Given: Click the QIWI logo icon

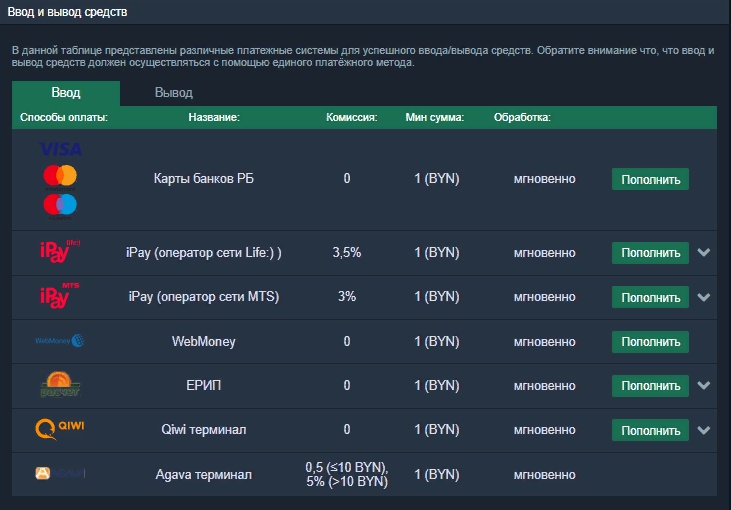Looking at the screenshot, I should (60, 429).
